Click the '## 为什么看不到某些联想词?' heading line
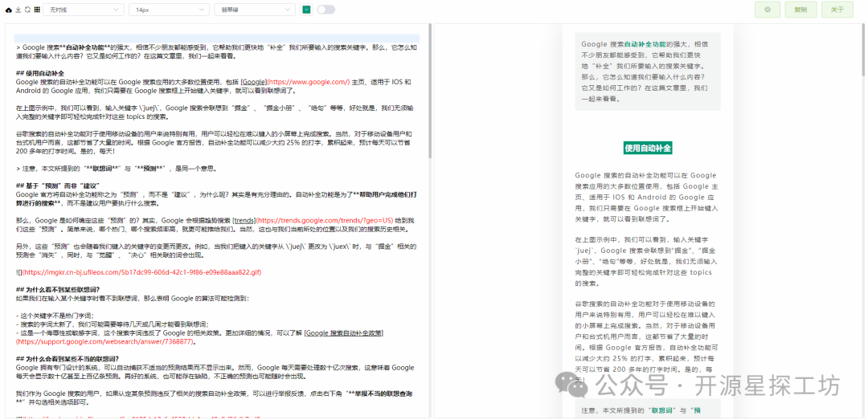 tap(58, 289)
